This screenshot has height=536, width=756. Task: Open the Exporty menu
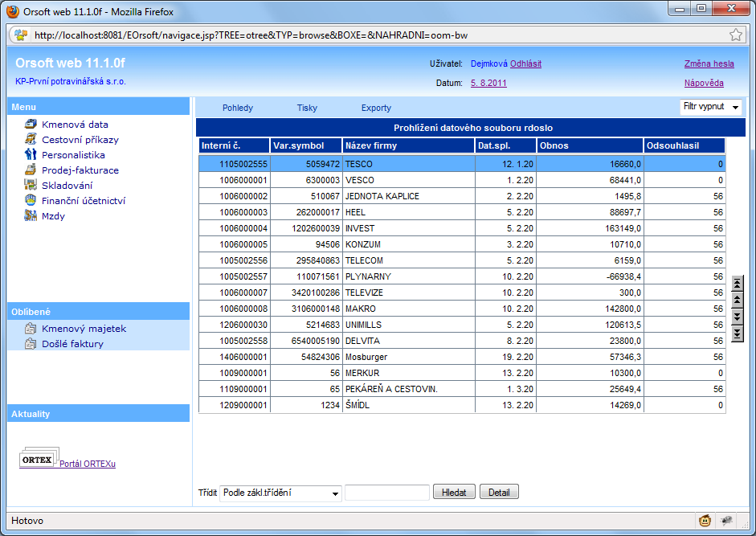tap(376, 108)
